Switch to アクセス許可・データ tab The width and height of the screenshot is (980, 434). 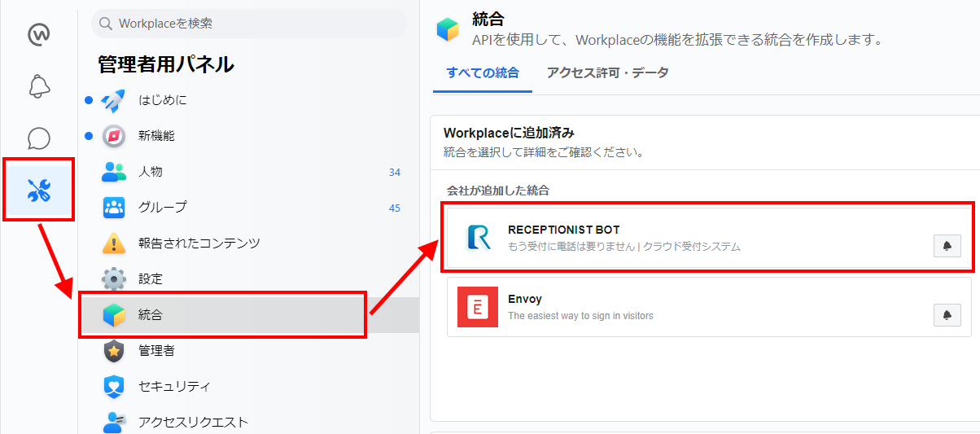[x=608, y=73]
